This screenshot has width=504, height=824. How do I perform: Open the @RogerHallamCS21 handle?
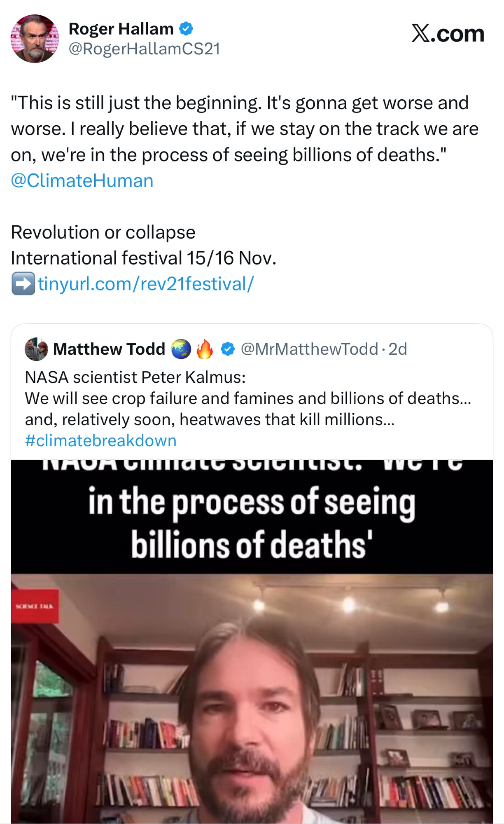(x=145, y=49)
